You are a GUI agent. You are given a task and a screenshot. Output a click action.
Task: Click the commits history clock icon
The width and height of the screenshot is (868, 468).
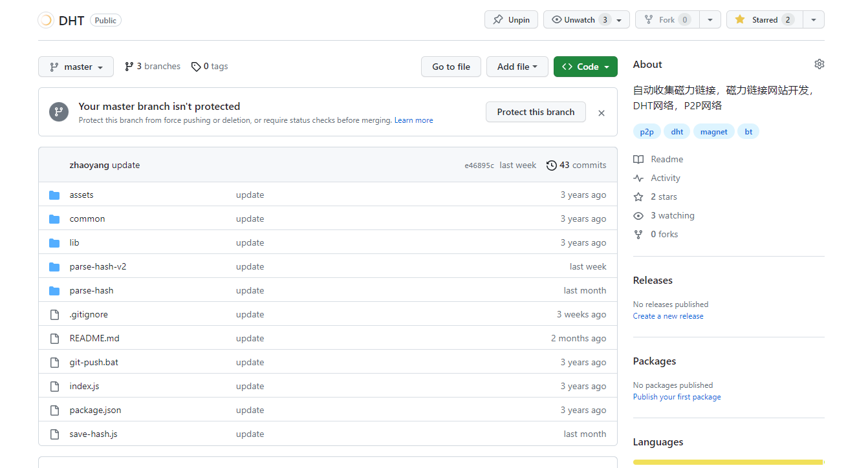click(552, 165)
